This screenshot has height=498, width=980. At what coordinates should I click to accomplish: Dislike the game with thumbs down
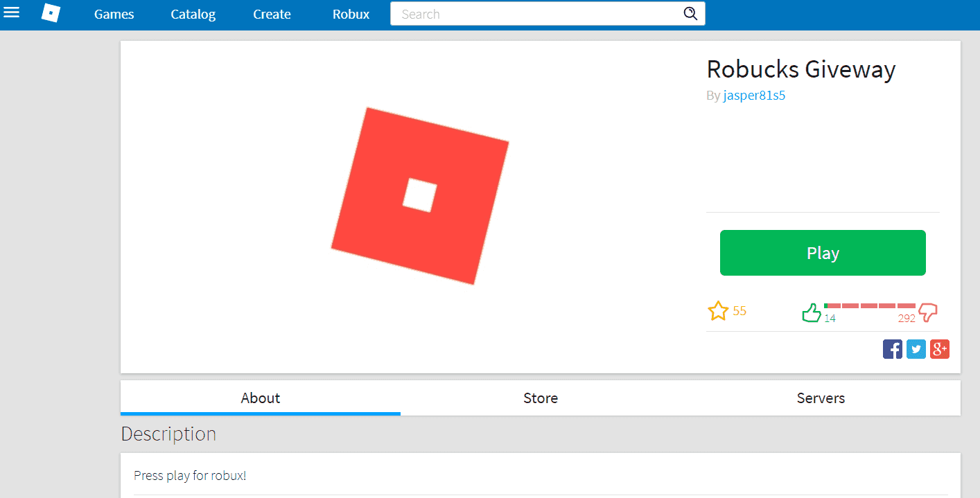[928, 313]
